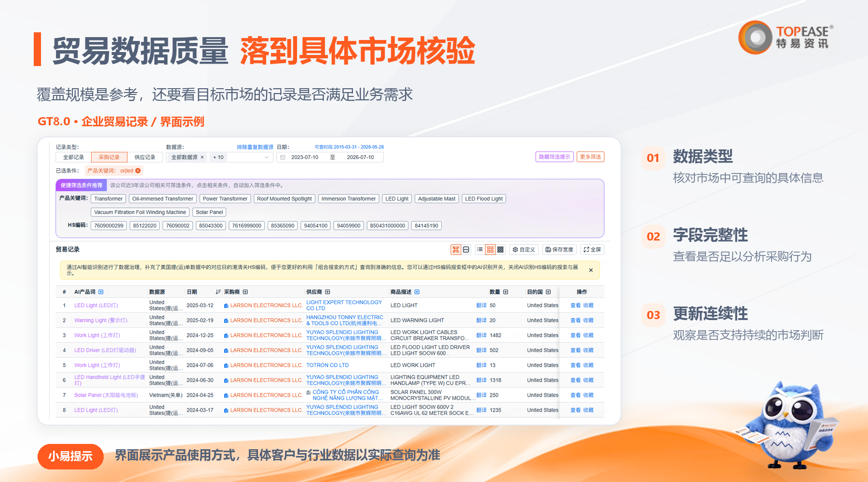The height and width of the screenshot is (482, 868).
Task: Click the fit-width layout icon in the trade records toolbar
Action: tap(466, 250)
